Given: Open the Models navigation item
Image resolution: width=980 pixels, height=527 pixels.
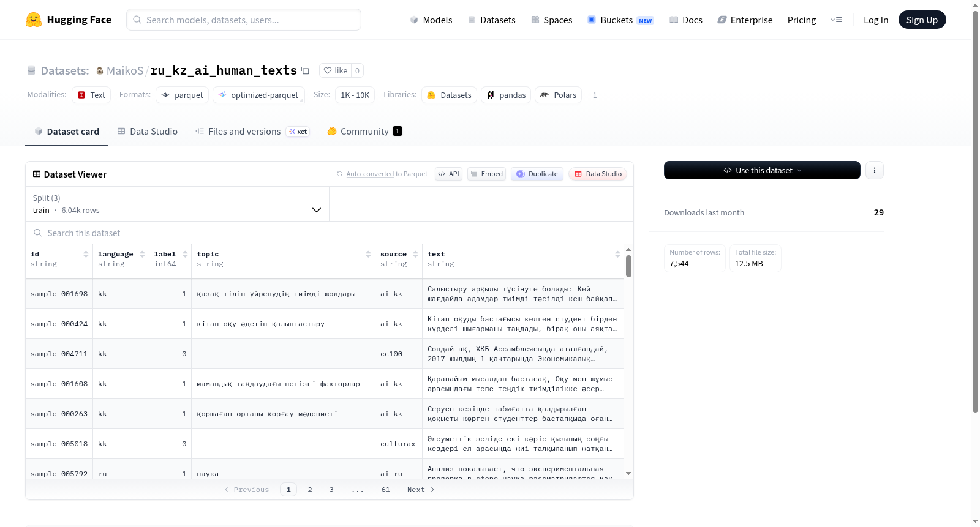Looking at the screenshot, I should pos(431,20).
